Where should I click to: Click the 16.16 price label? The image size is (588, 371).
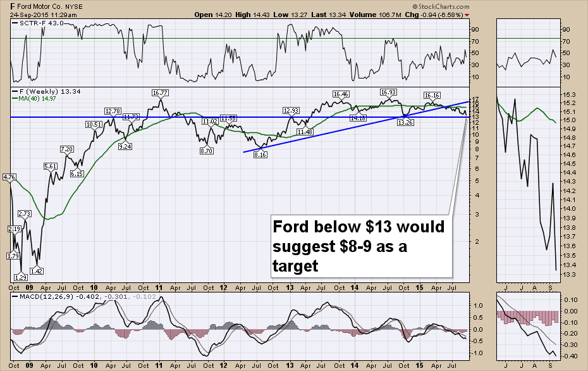[x=432, y=96]
